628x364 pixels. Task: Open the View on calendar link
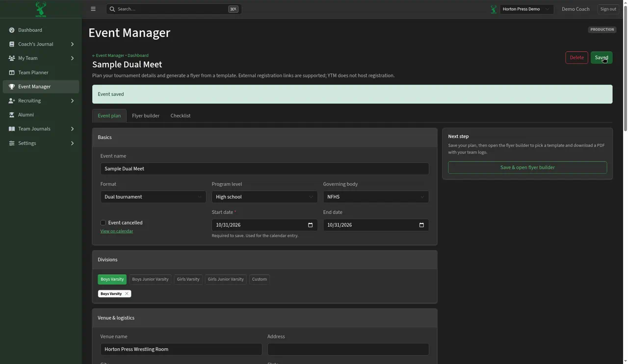[117, 231]
